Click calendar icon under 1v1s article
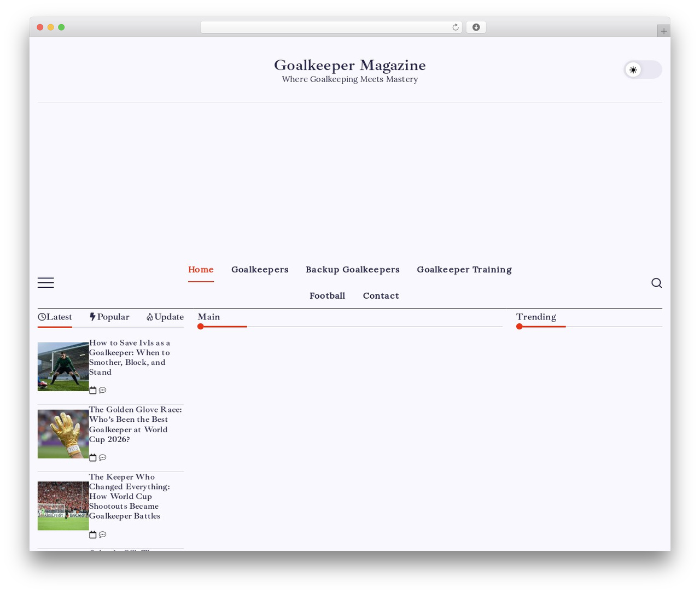 [x=93, y=390]
